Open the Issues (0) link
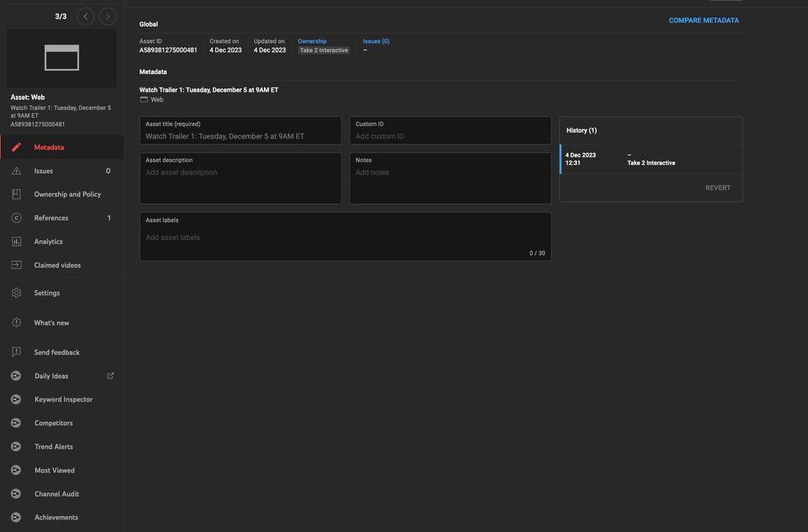This screenshot has width=808, height=532. [x=376, y=41]
